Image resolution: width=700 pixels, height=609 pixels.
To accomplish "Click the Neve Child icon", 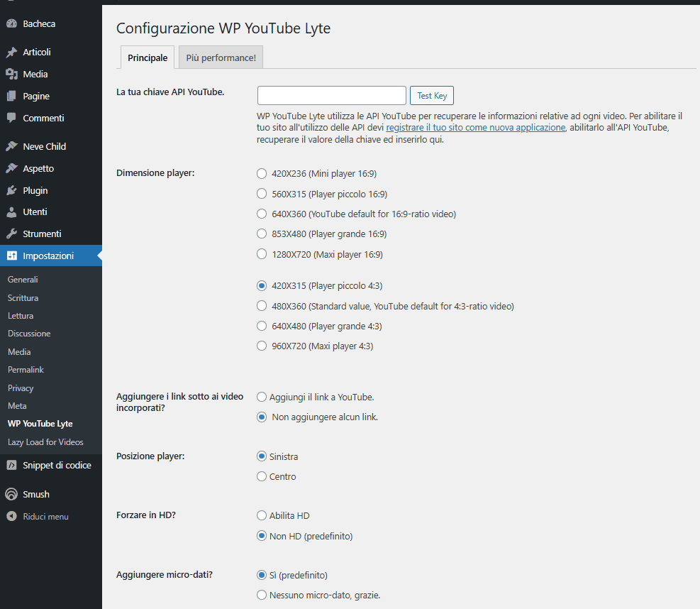I will 11,146.
